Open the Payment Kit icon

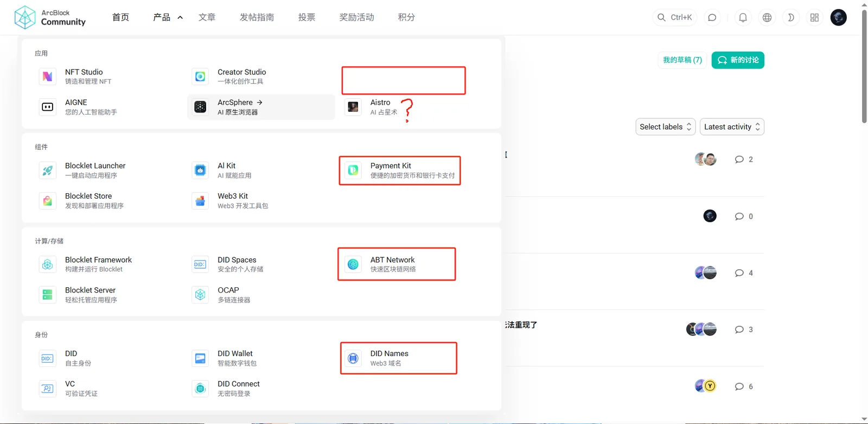[x=353, y=170]
